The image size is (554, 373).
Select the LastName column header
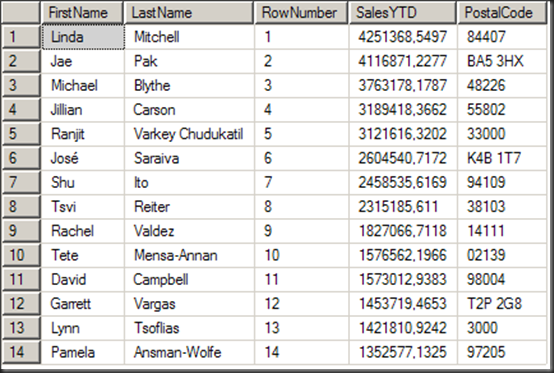click(x=189, y=13)
